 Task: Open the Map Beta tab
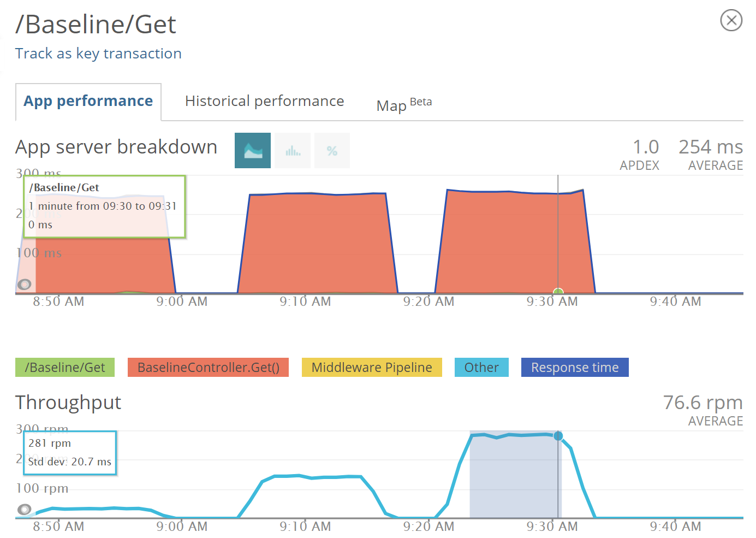click(404, 104)
